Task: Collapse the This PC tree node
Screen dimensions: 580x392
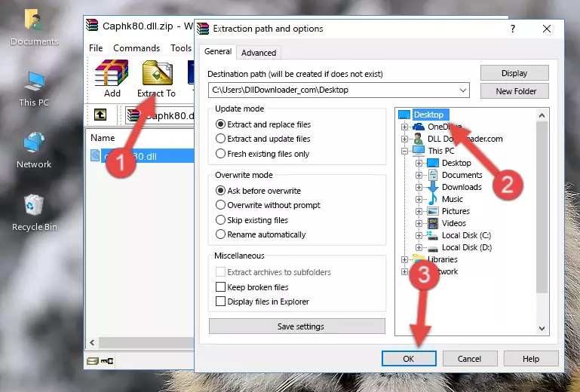Action: click(x=404, y=151)
